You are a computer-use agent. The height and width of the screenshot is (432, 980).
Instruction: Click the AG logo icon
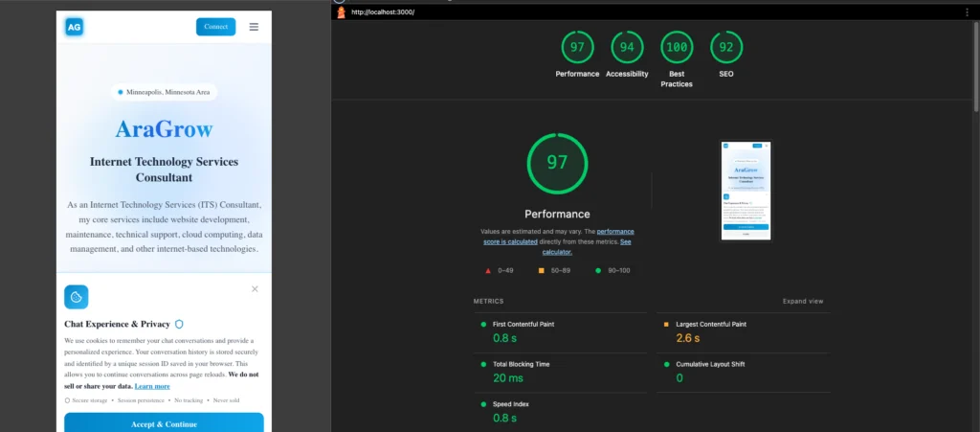75,27
